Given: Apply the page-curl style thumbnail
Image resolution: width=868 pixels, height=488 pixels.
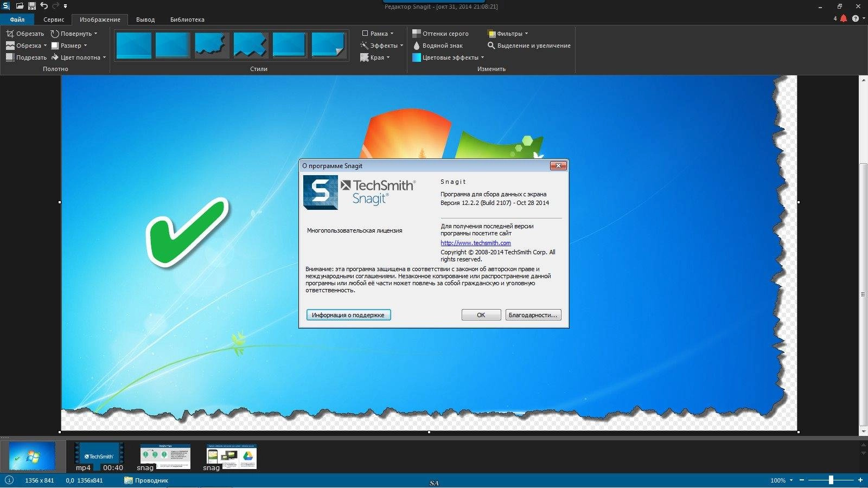Looking at the screenshot, I should point(329,45).
